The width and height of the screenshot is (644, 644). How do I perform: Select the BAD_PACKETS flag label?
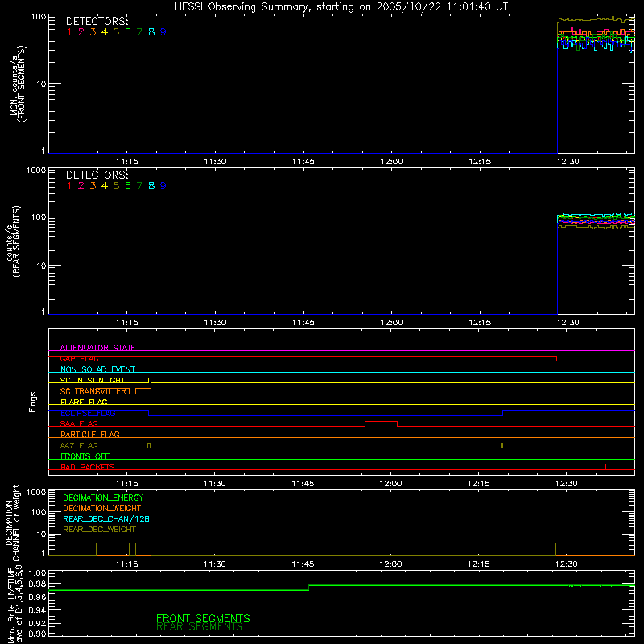click(88, 467)
